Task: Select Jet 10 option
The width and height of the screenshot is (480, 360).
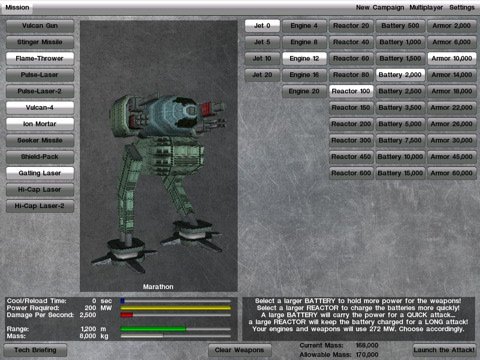Action: [x=262, y=58]
